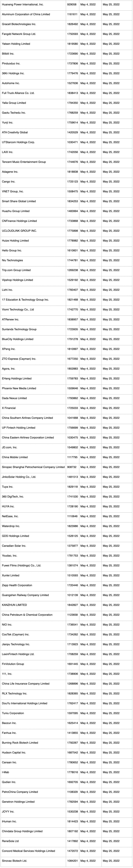Click Sinopec Shanghai Petrochemical Company Limited

click(33, 467)
